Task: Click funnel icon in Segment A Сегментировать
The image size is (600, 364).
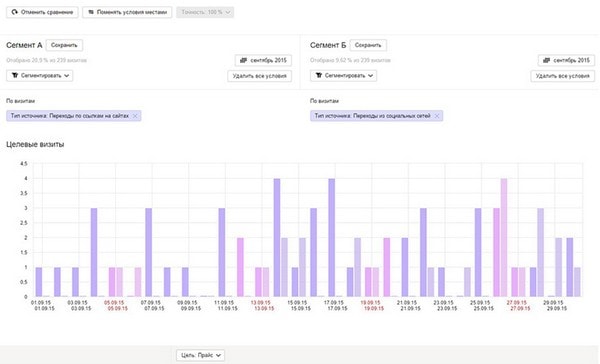Action: [15, 75]
